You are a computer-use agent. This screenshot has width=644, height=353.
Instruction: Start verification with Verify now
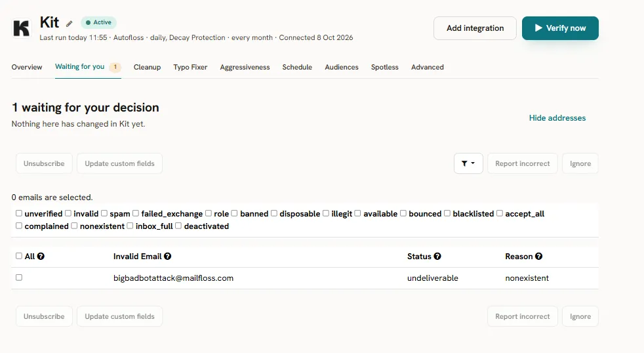560,28
